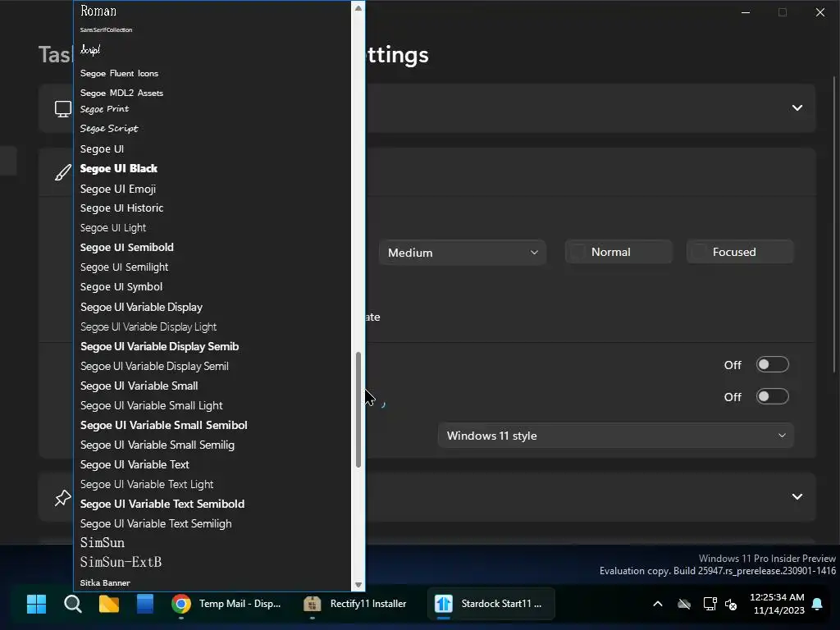Screen dimensions: 840x630
Task: Select Segoe UI Variable Small Semilig
Action: (212, 445)
